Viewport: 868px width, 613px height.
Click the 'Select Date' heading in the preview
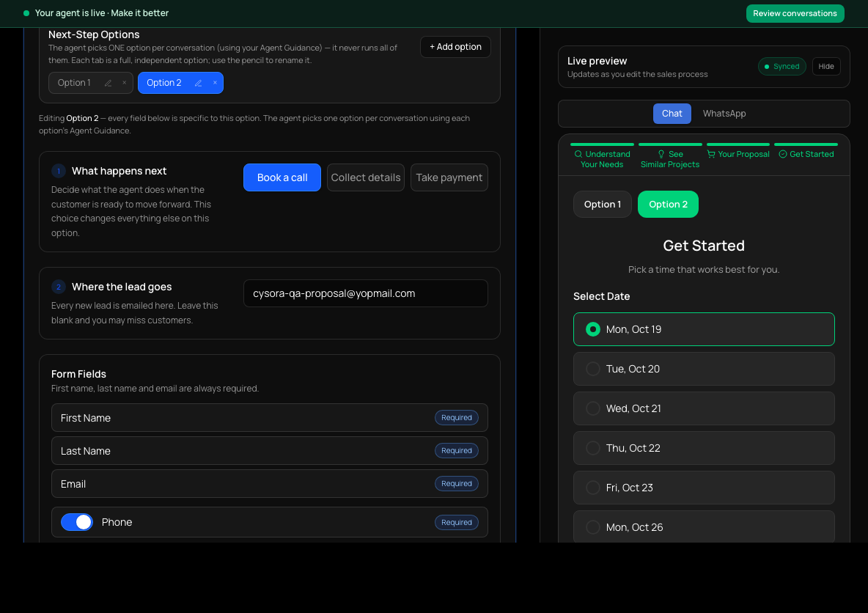click(x=601, y=296)
